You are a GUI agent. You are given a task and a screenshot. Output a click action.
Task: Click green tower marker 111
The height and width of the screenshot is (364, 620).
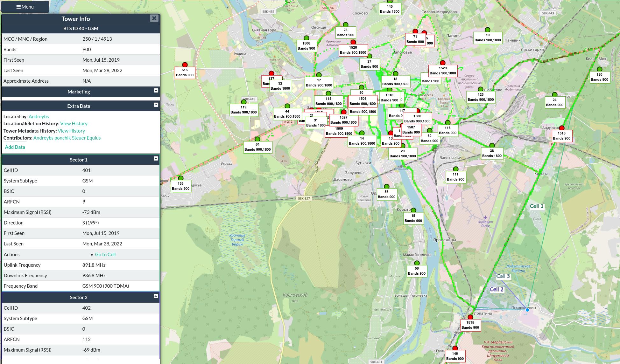[456, 169]
